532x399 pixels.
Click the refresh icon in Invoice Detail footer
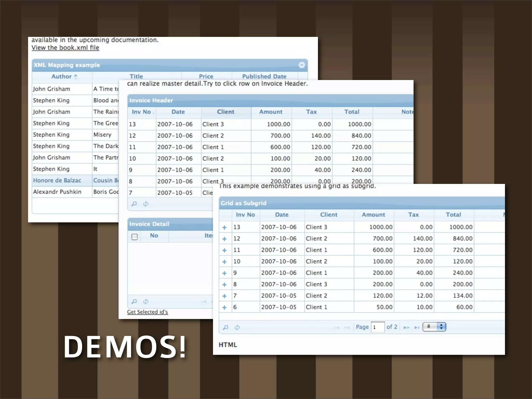[146, 302]
